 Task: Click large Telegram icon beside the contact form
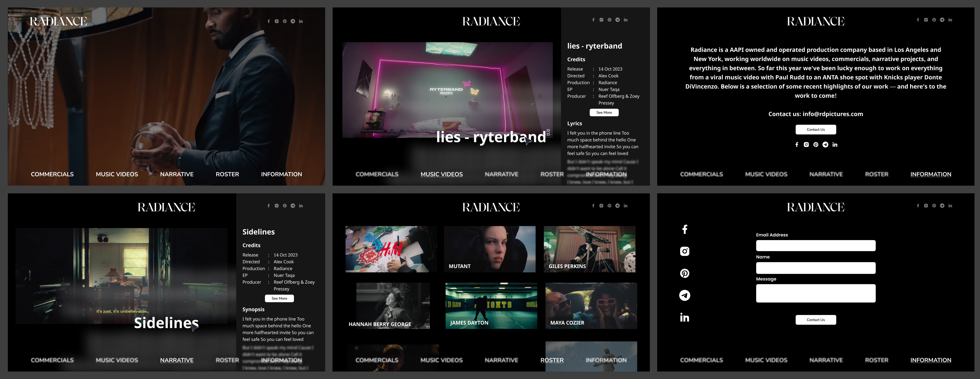(x=684, y=295)
